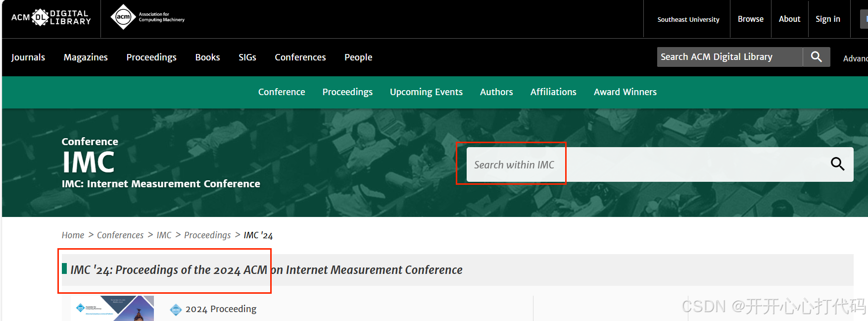
Task: Click the ACM Digital Library logo
Action: [51, 17]
